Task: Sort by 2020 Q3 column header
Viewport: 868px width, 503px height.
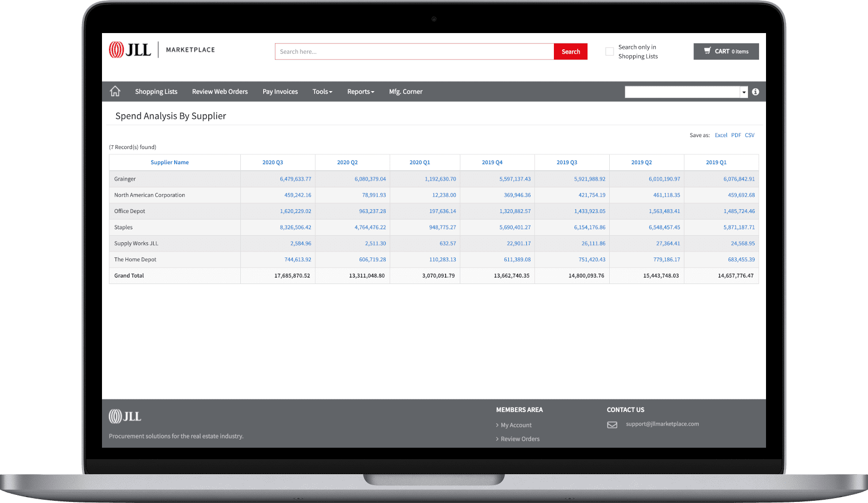Action: point(273,163)
